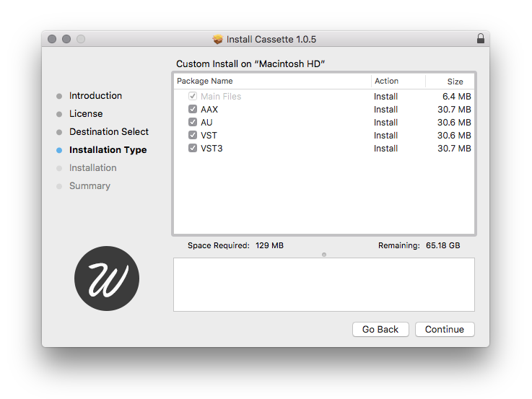532x399 pixels.
Task: Select the AU package name
Action: coord(206,123)
